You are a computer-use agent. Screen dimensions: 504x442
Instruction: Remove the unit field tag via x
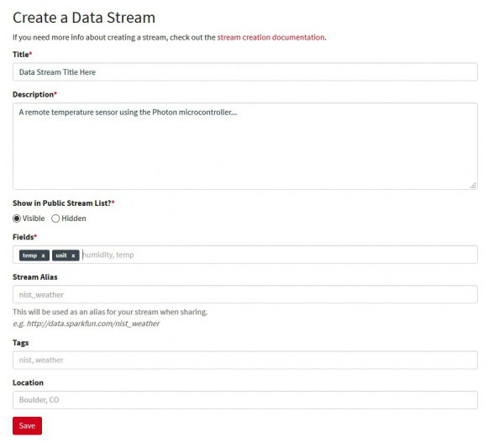pyautogui.click(x=73, y=255)
